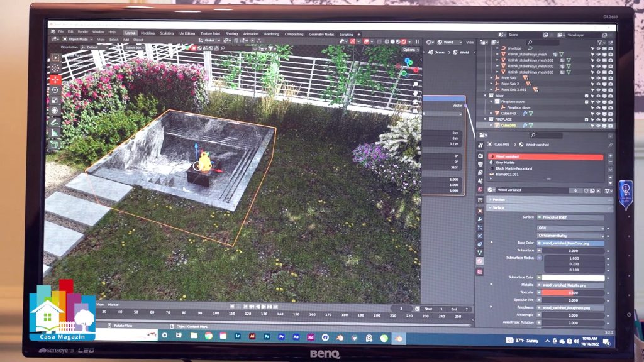Click the viewport Options button

[x=409, y=50]
